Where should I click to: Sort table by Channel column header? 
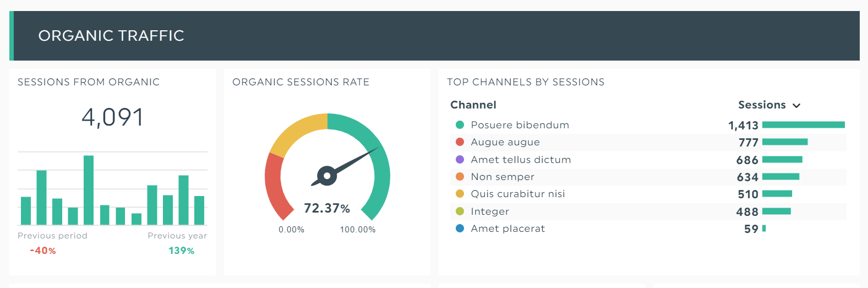(x=473, y=105)
